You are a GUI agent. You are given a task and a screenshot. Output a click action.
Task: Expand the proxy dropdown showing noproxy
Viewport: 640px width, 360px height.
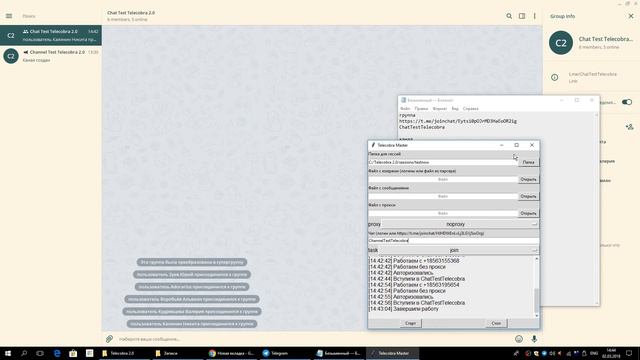pos(460,224)
